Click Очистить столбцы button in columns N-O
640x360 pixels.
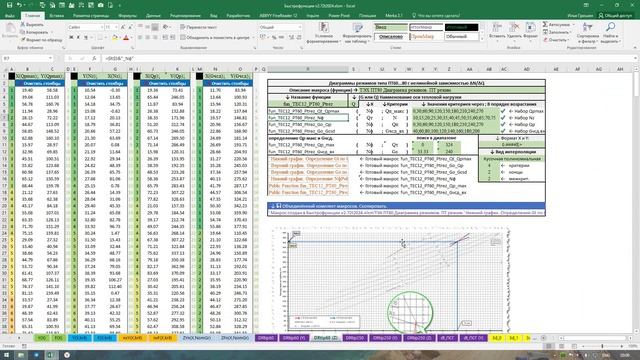click(x=228, y=83)
